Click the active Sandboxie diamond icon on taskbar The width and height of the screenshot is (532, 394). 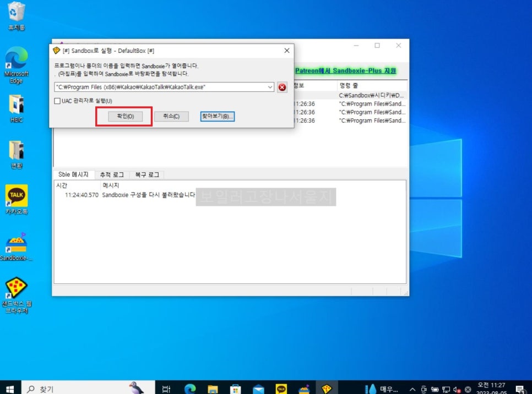coord(327,388)
